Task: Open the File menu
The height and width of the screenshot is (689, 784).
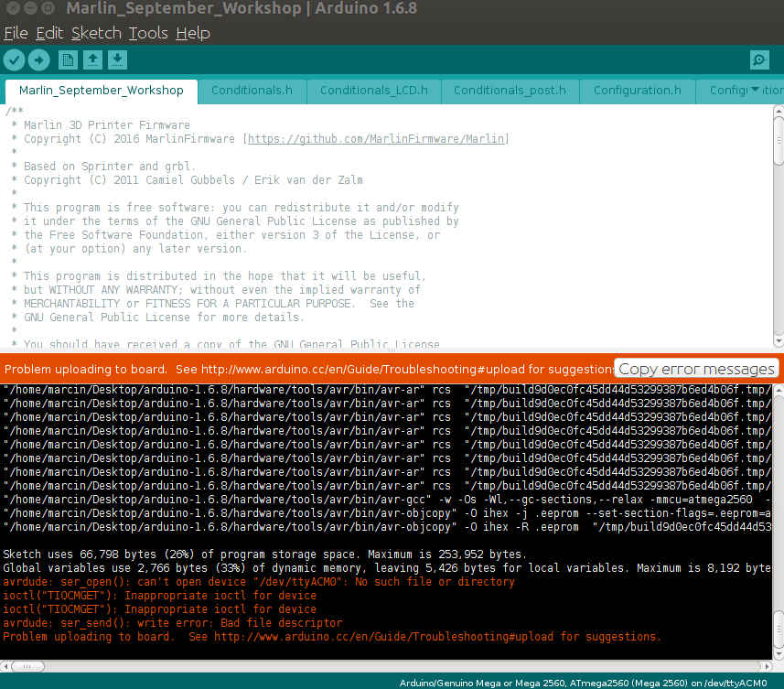Action: (16, 34)
